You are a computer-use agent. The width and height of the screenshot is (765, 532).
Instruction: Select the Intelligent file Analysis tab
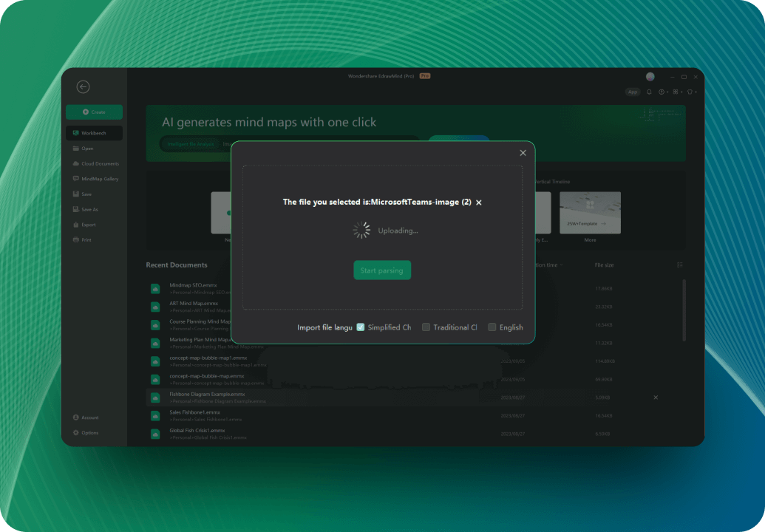[190, 144]
